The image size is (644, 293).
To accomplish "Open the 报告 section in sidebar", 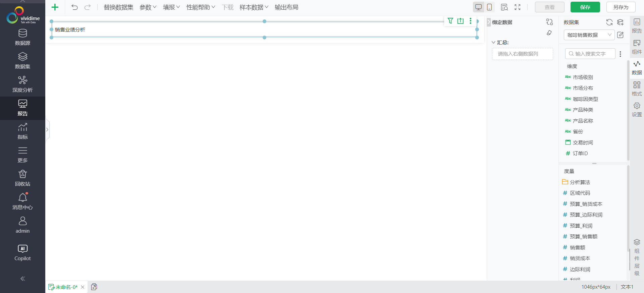I will click(22, 108).
